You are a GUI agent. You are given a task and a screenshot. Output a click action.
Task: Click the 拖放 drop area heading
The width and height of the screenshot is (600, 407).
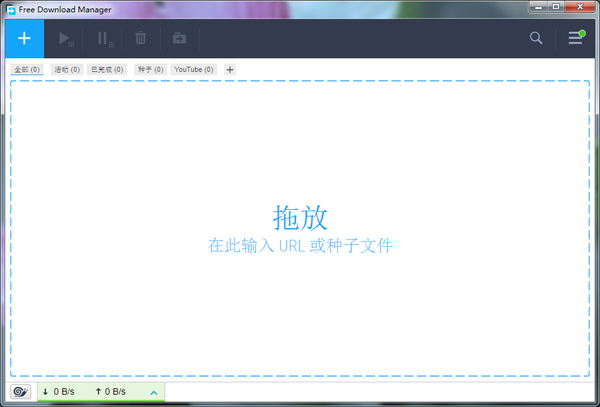point(300,217)
